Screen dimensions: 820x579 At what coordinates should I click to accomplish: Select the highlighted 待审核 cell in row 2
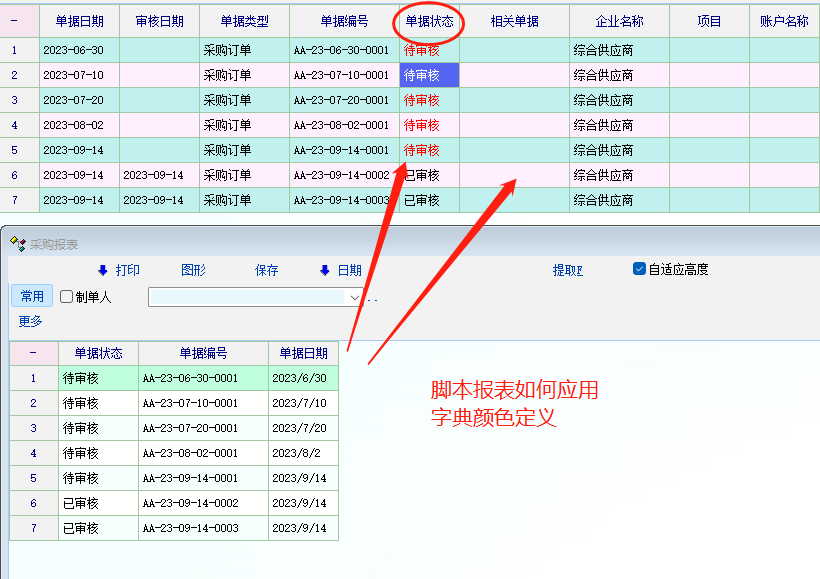429,75
